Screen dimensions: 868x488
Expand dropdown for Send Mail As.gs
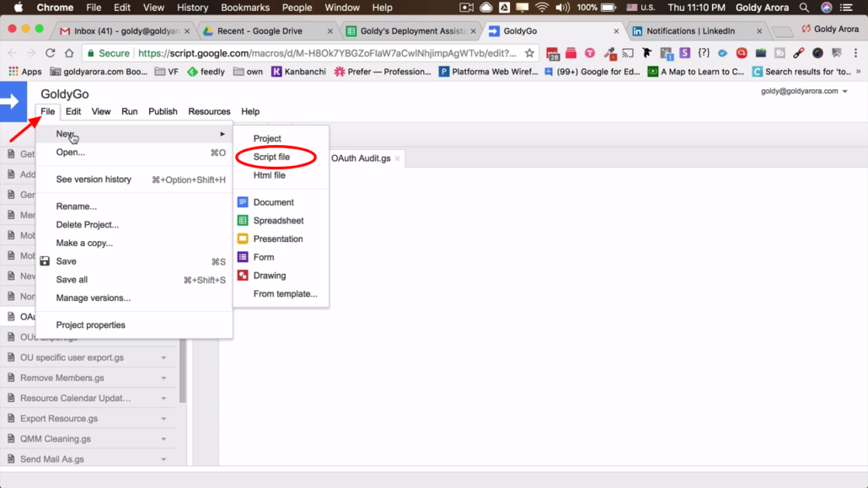click(163, 459)
